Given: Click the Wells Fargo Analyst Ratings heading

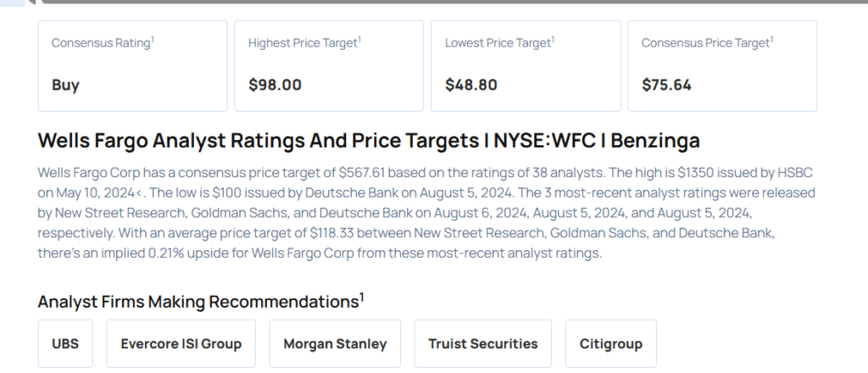Looking at the screenshot, I should click(x=369, y=141).
